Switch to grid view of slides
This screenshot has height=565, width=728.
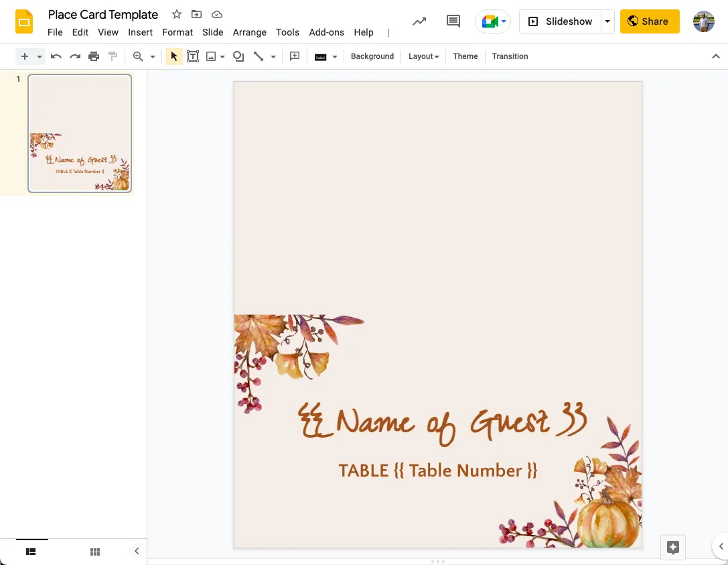[x=95, y=551]
